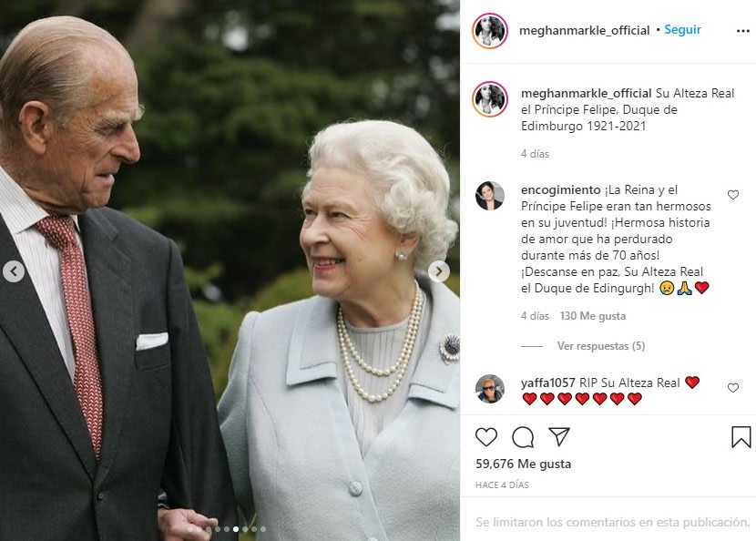The width and height of the screenshot is (756, 541).
Task: Open encogimiento username profile link
Action: [561, 190]
